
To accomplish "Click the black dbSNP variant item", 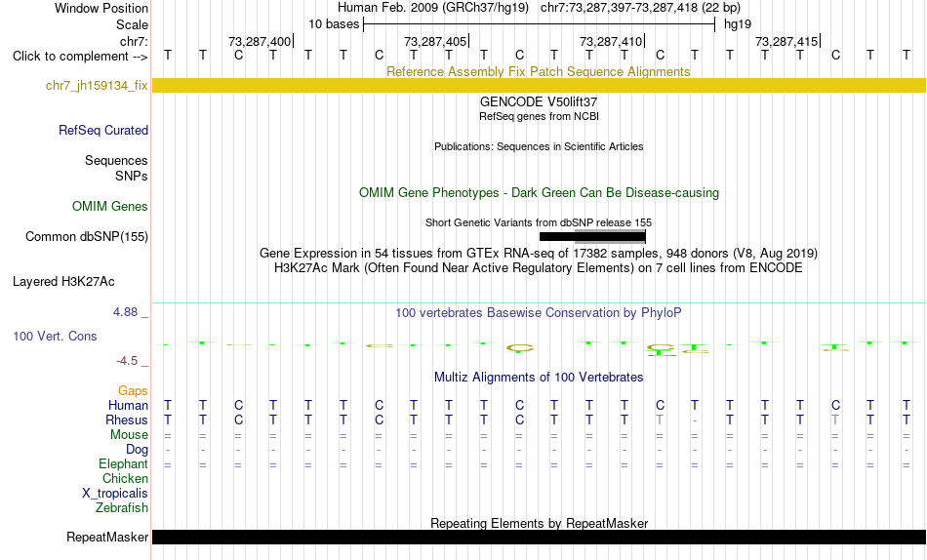I will tap(592, 236).
